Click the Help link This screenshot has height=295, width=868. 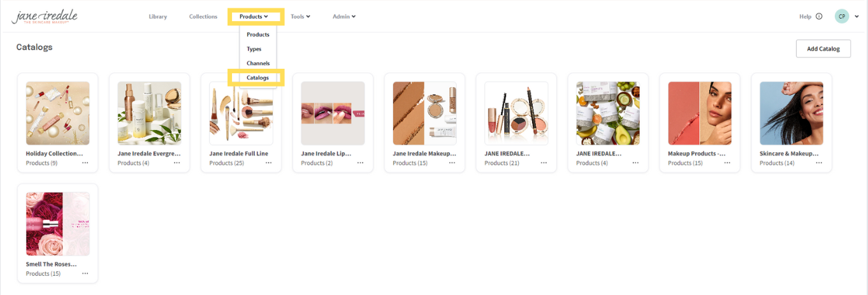805,17
